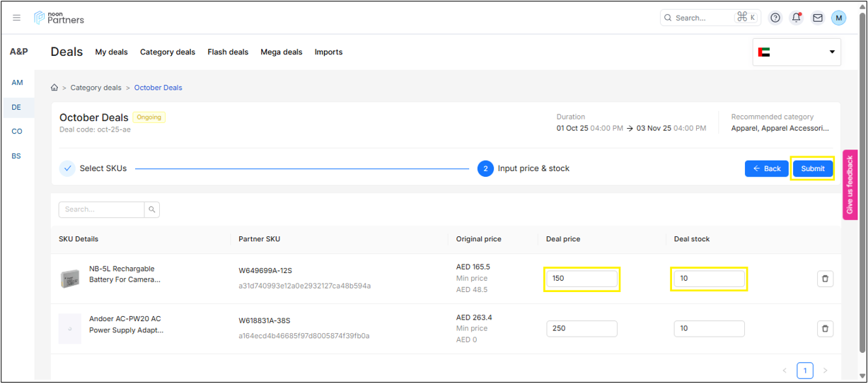Go to previous page arrow in pagination
This screenshot has height=384, width=868.
[785, 371]
